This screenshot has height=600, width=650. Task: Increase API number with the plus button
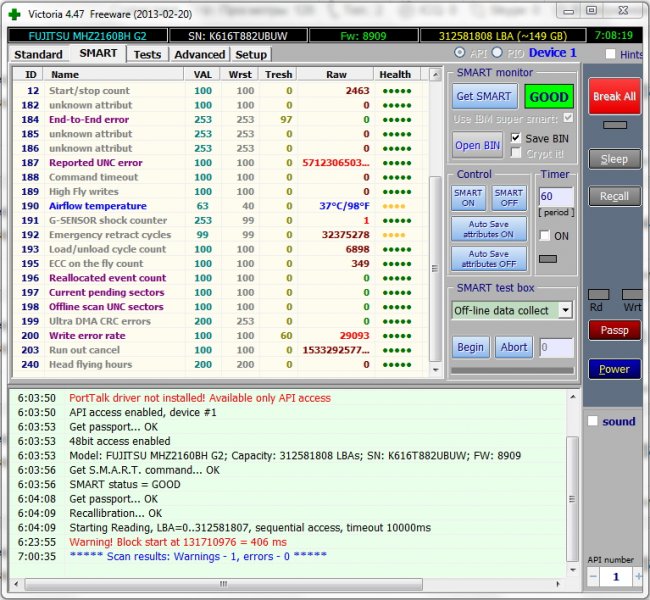(637, 577)
